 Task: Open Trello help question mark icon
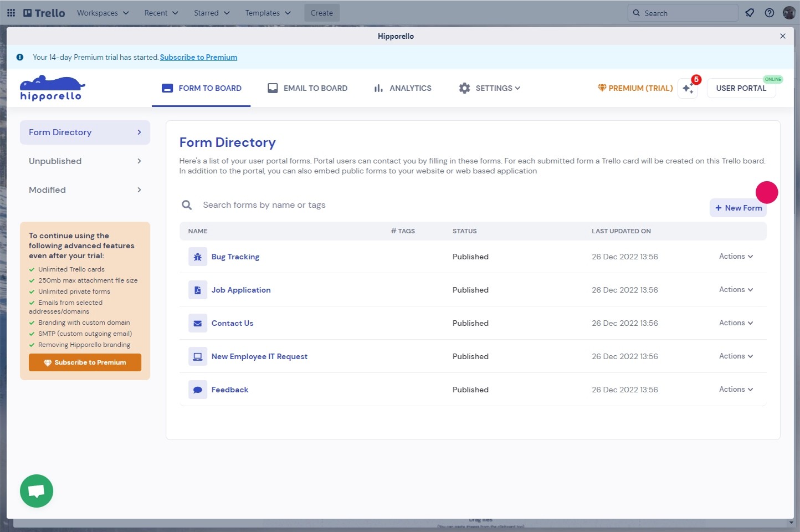[x=770, y=13]
